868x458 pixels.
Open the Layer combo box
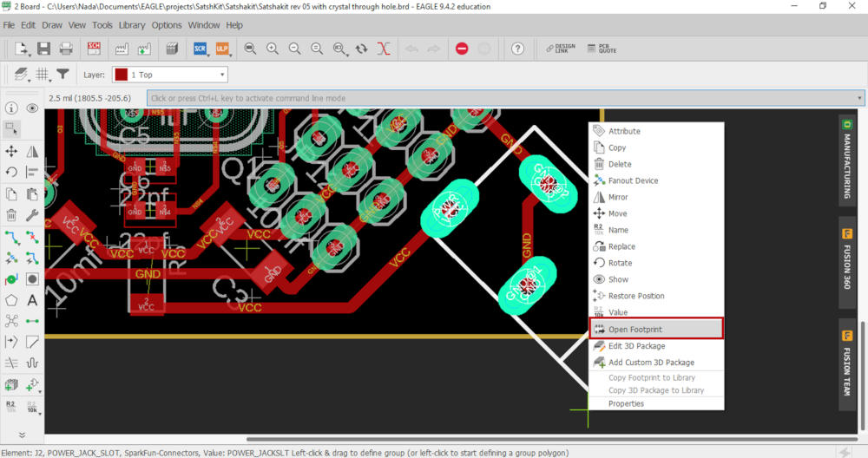[170, 75]
